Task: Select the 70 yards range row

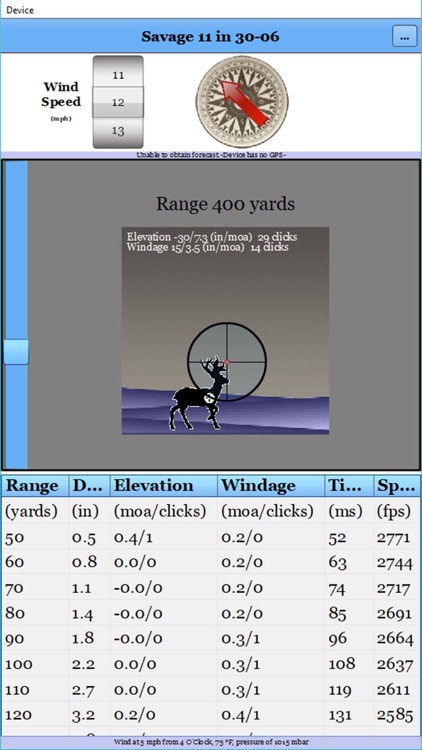Action: click(211, 588)
